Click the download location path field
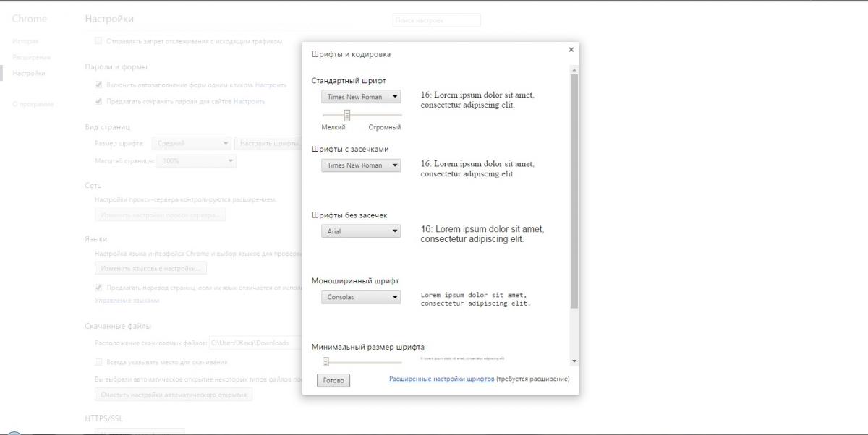This screenshot has height=435, width=868. click(x=255, y=343)
